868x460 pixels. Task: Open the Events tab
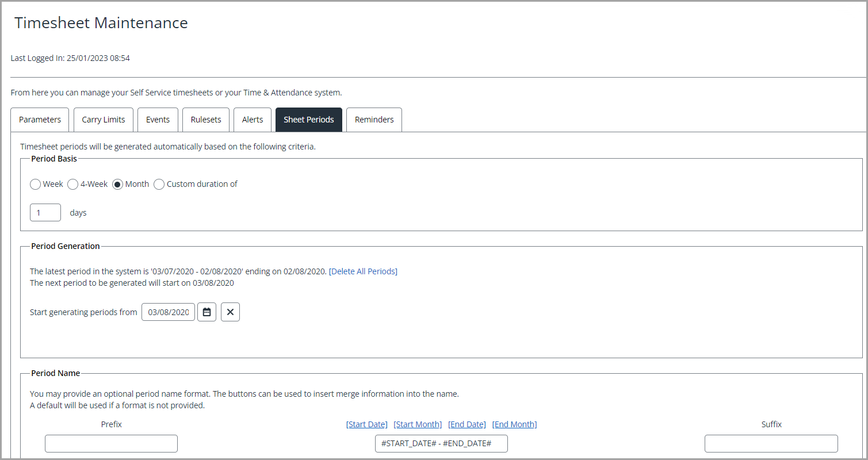coord(158,119)
